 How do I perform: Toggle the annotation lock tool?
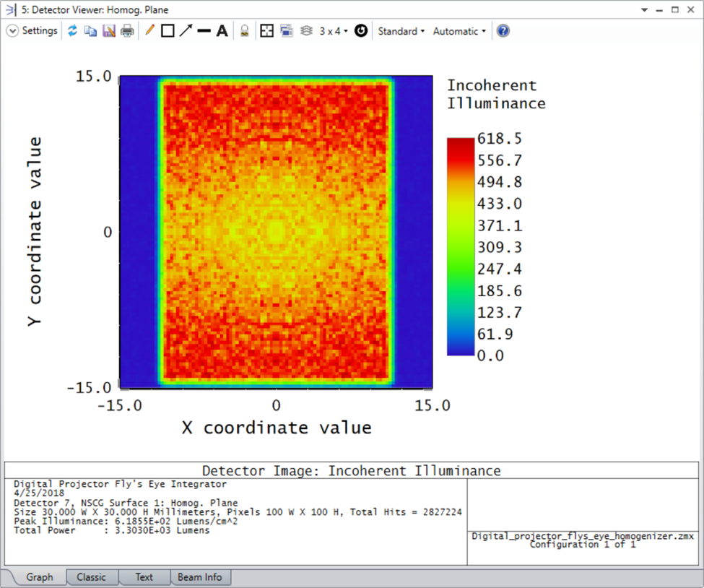(243, 30)
